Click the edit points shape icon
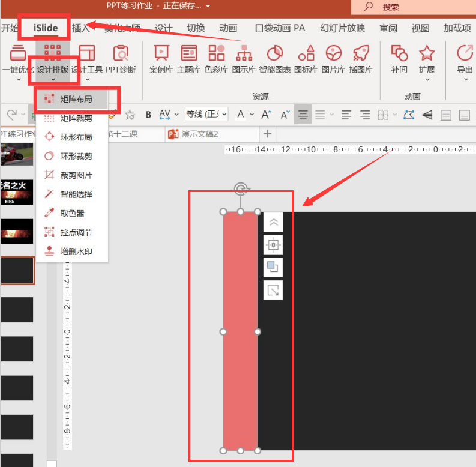Viewport: 476px width, 467px height. 409,115
